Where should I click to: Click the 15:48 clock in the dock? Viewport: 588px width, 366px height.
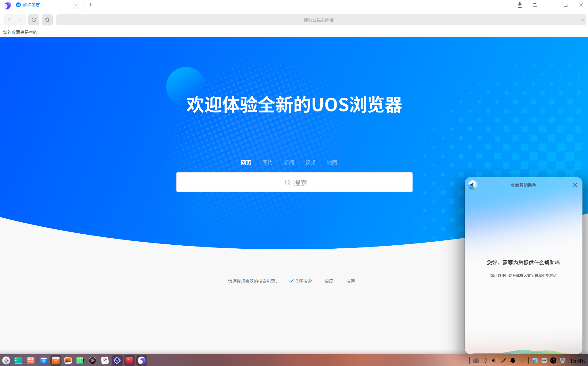[577, 361]
